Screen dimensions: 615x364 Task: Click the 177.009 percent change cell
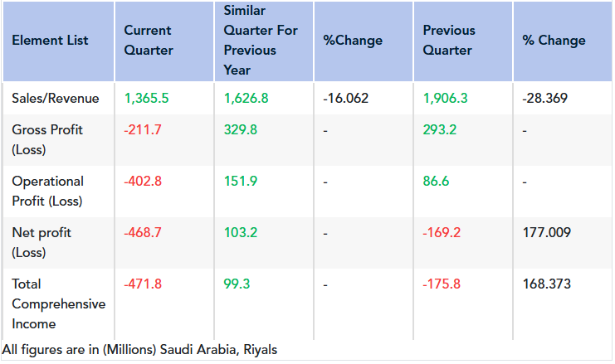[x=547, y=233]
